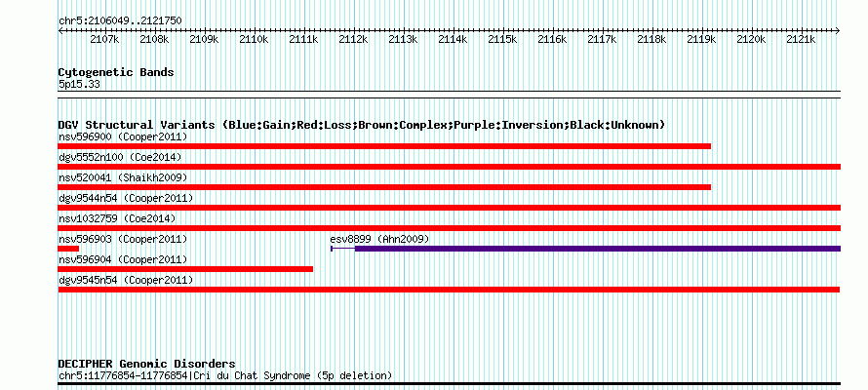Open the esv8899 (Ahn2009) label
Screen dimensions: 868x390
tap(379, 239)
